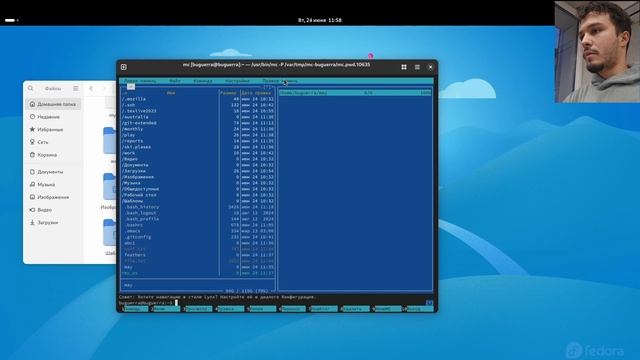
Task: Open Корзина in the Files sidebar
Action: pos(53,155)
